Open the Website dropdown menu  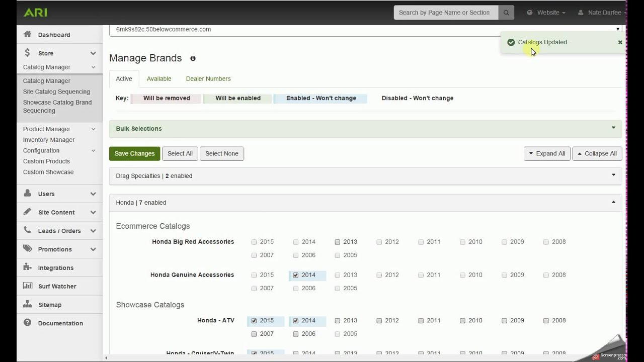tap(546, 13)
